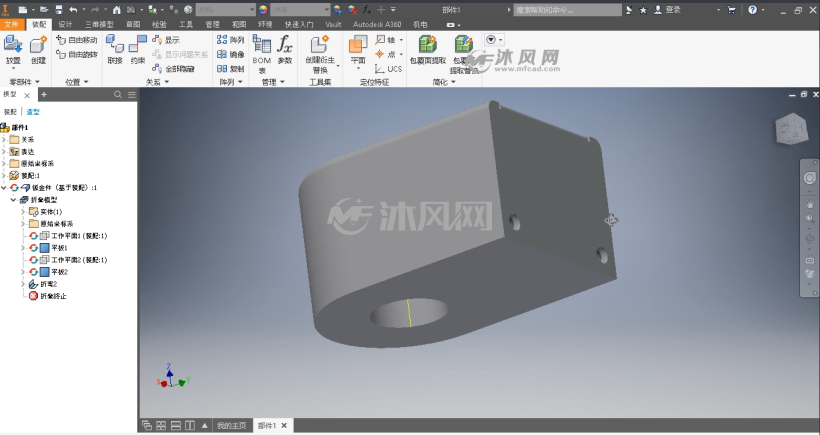The height and width of the screenshot is (435, 820).
Task: Expand the 折弯2 feature node
Action: click(23, 283)
